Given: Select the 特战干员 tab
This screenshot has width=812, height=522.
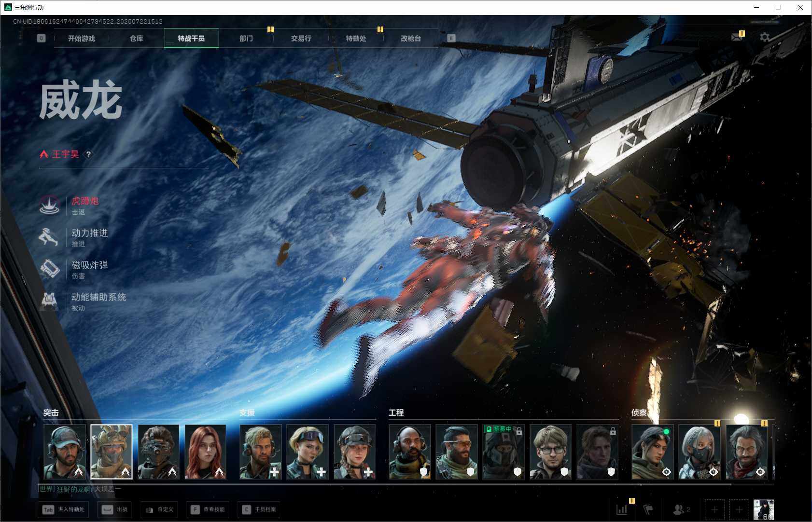Looking at the screenshot, I should point(191,38).
